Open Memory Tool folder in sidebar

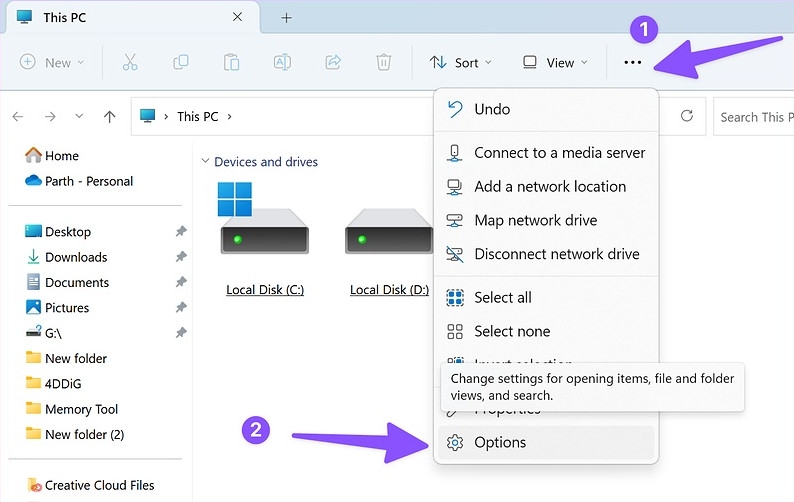[71, 409]
